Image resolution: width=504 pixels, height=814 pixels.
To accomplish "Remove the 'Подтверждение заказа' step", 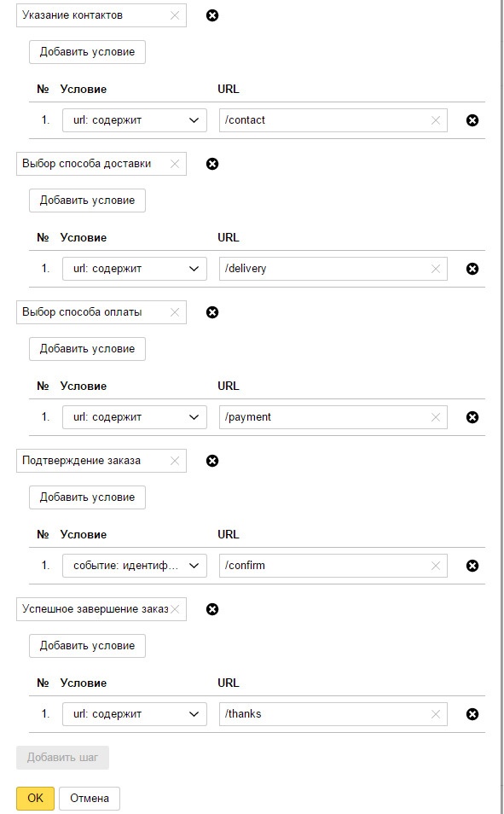I will [212, 461].
